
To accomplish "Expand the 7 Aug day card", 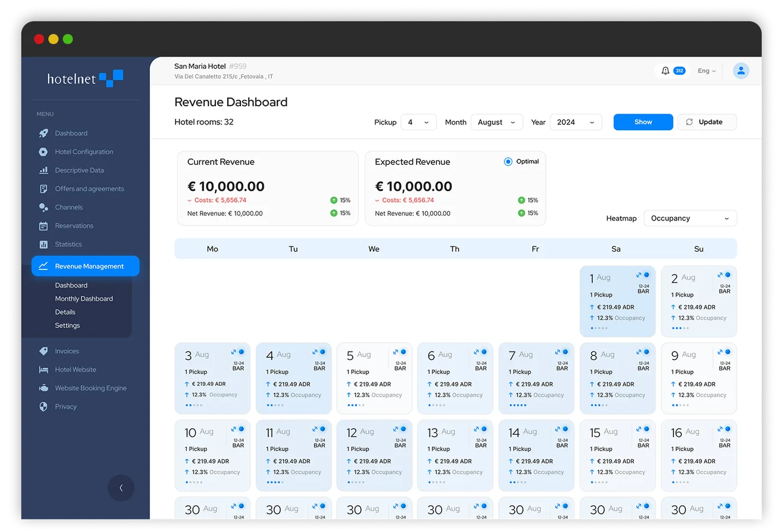I will click(x=558, y=352).
